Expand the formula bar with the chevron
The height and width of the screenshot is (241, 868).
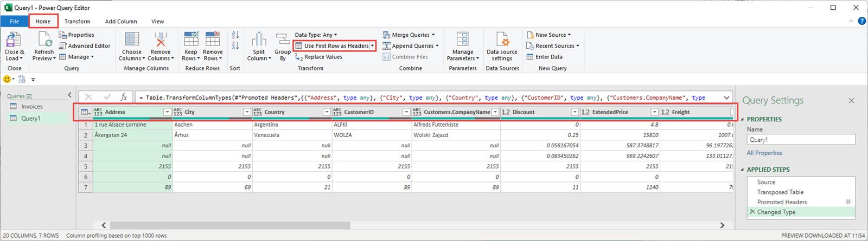click(x=726, y=97)
